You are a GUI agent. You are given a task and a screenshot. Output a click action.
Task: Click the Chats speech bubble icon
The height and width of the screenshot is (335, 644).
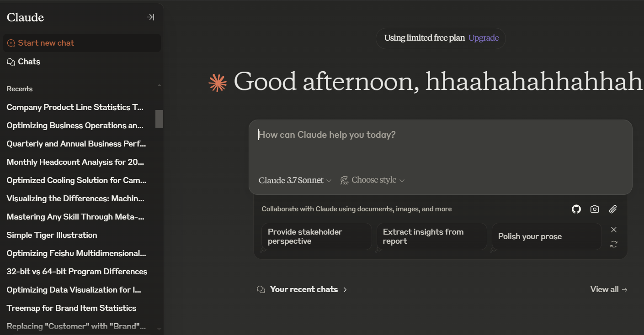(11, 62)
